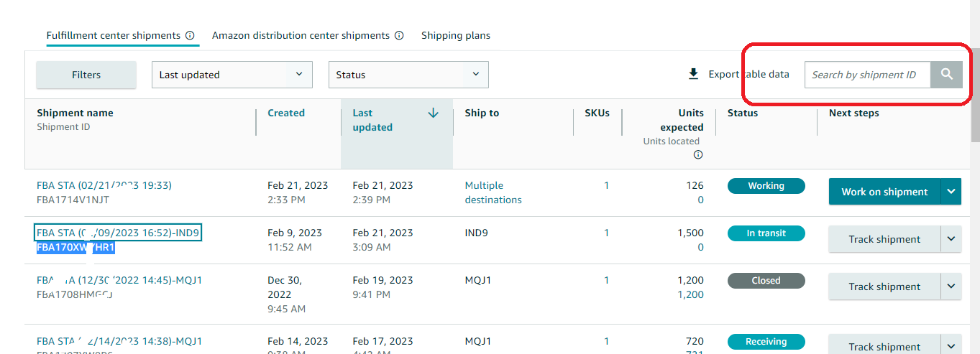Expand arrow next to Work on shipment
Viewport: 980px width, 354px height.
click(x=951, y=192)
